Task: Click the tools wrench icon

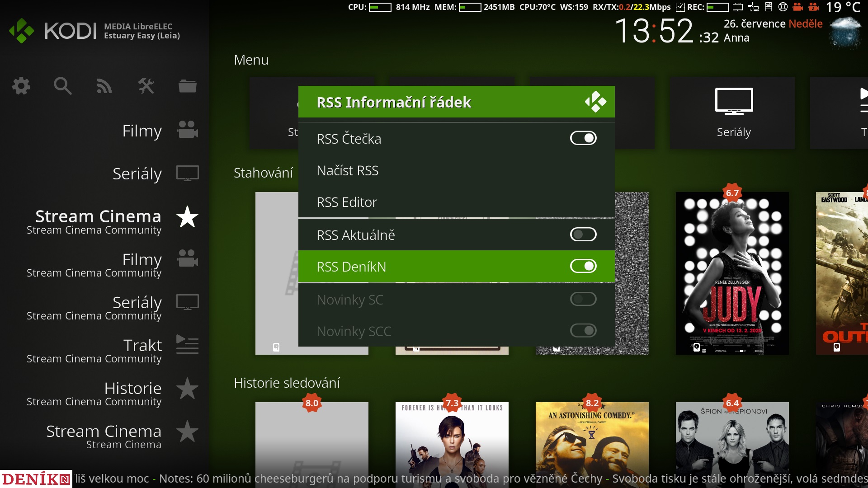Action: point(146,86)
